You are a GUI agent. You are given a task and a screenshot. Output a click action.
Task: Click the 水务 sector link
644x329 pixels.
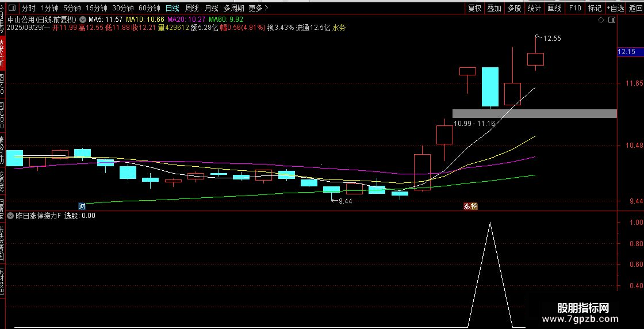pos(339,28)
